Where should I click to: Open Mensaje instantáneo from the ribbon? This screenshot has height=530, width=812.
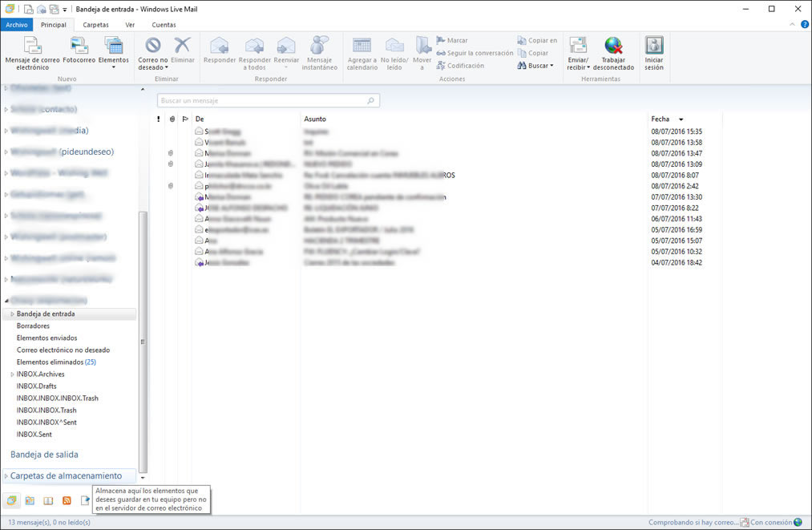pyautogui.click(x=320, y=54)
